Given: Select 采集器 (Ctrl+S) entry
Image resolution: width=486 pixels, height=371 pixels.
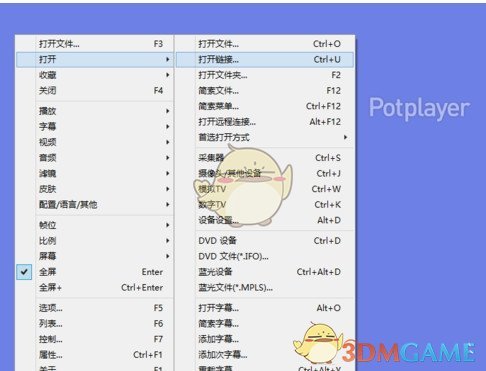Looking at the screenshot, I should 265,158.
